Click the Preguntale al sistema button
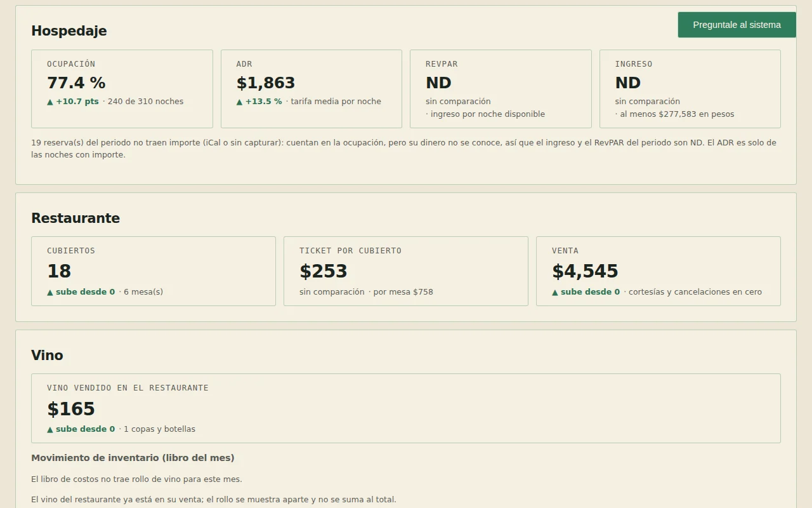Image resolution: width=812 pixels, height=508 pixels. tap(737, 25)
